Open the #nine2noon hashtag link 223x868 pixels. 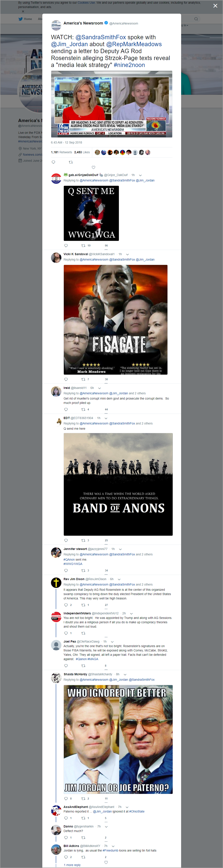pos(129,65)
